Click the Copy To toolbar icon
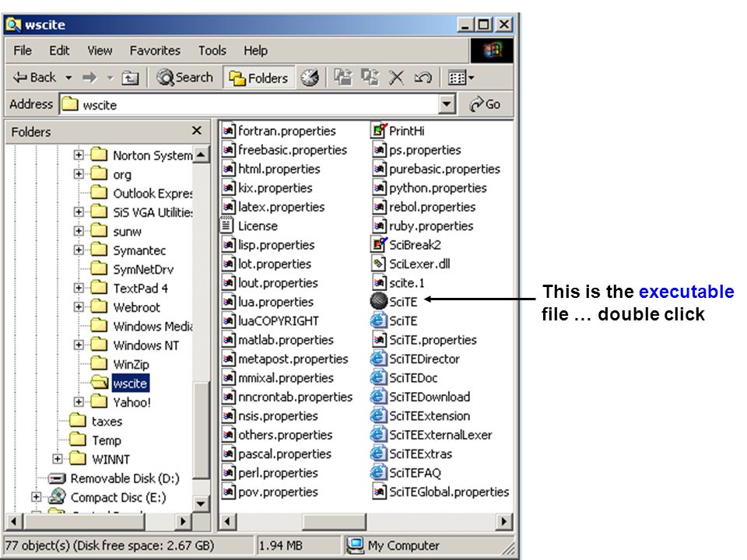 [x=370, y=77]
